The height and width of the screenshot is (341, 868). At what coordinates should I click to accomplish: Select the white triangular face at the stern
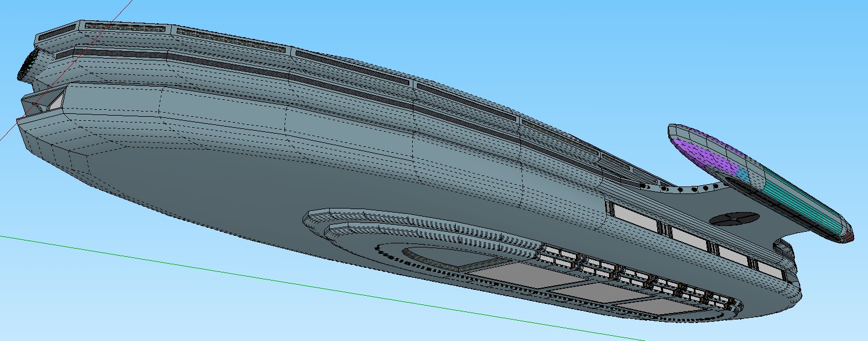[55, 102]
